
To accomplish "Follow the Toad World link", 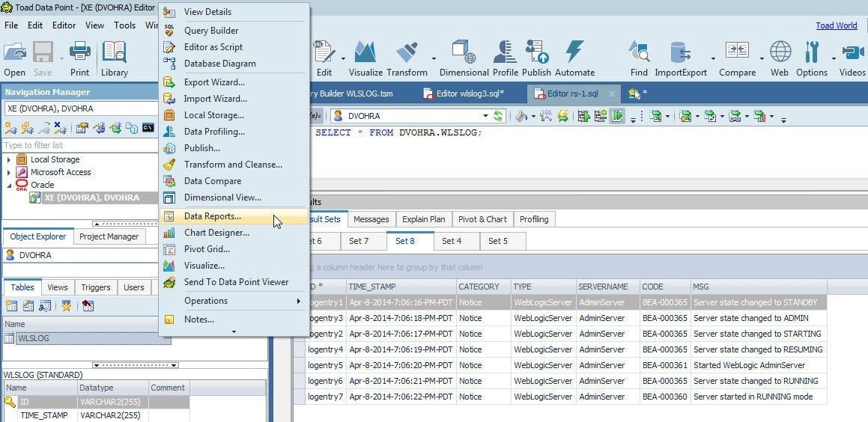I will click(837, 25).
